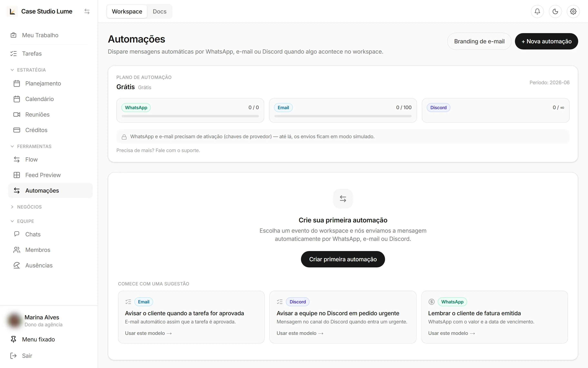Open Membros page

pyautogui.click(x=50, y=250)
